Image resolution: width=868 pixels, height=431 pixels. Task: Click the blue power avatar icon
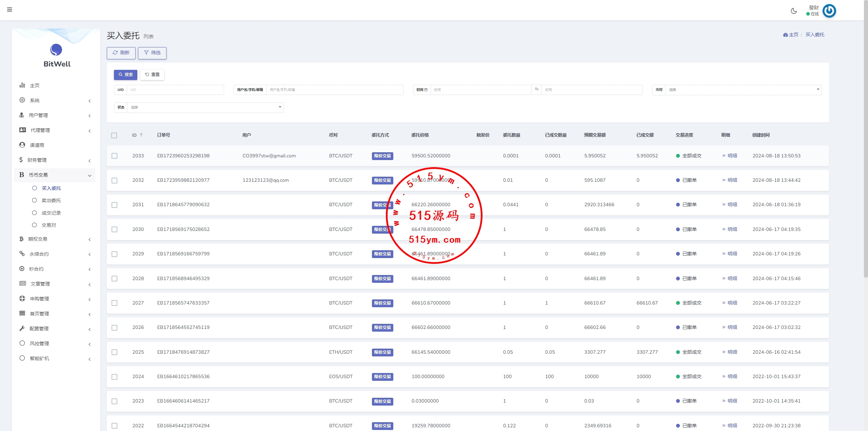pyautogui.click(x=829, y=11)
